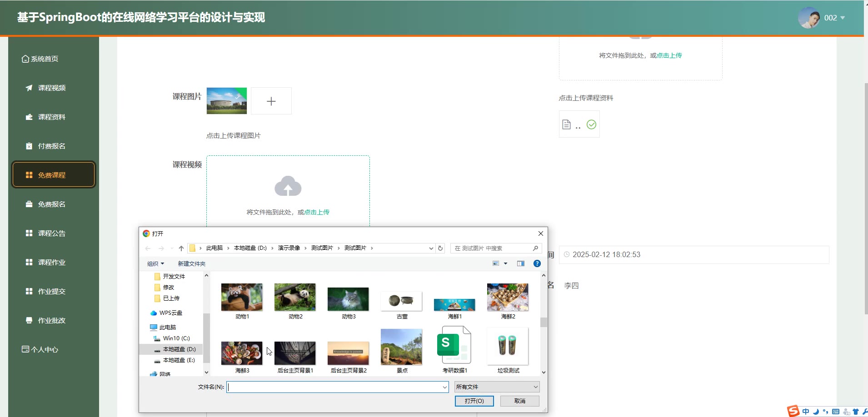
Task: Select 本地磁盘 (E:) in folder tree
Action: (179, 360)
